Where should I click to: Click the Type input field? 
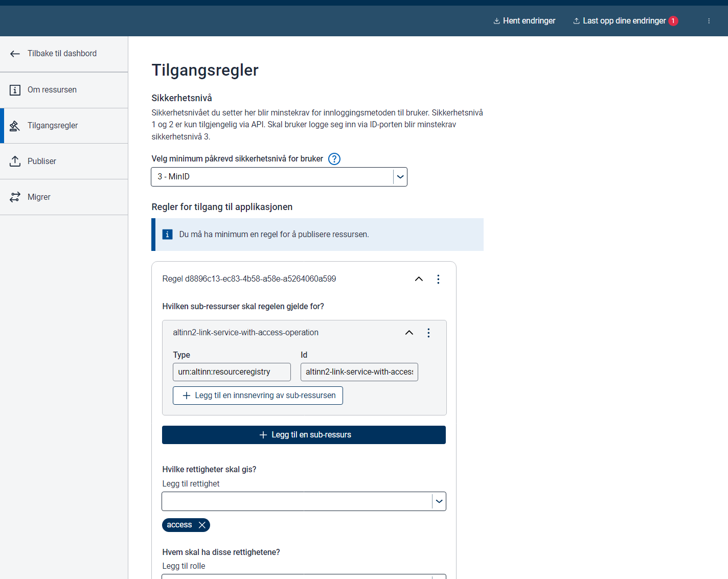click(x=232, y=372)
